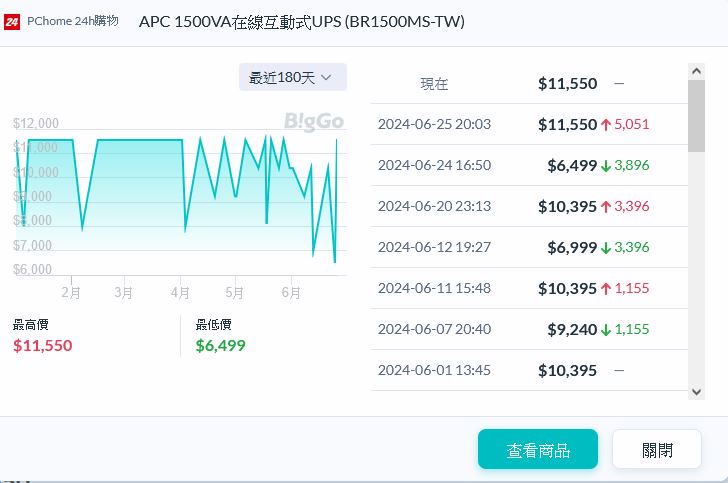The width and height of the screenshot is (728, 483).
Task: Click the green down arrow beside 3,896
Action: pos(606,166)
